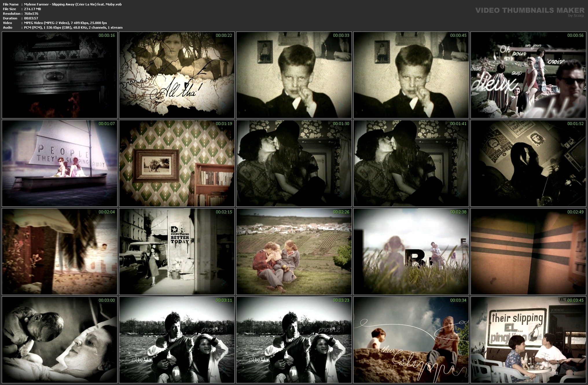The image size is (588, 385).
Task: Select the thumbnail at 00:03:23
Action: tap(294, 340)
